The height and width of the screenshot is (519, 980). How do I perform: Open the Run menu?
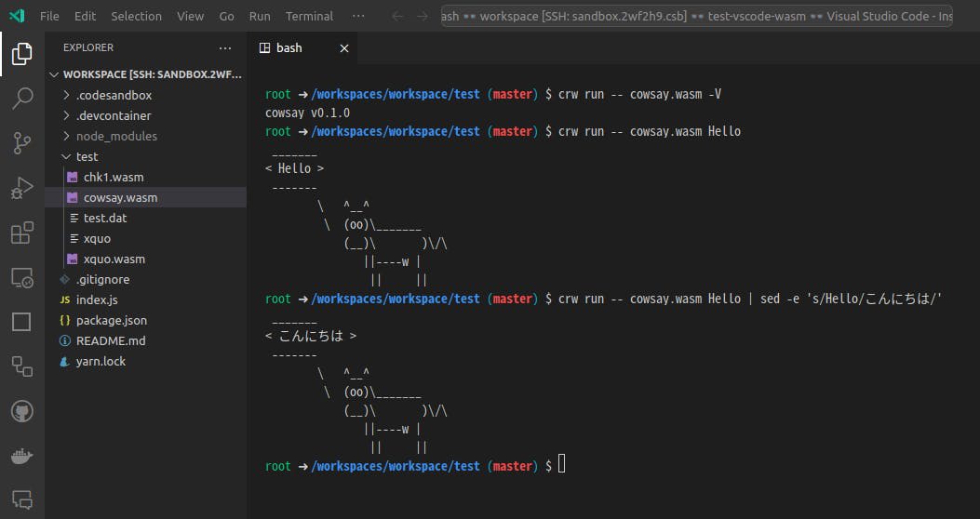click(x=260, y=16)
